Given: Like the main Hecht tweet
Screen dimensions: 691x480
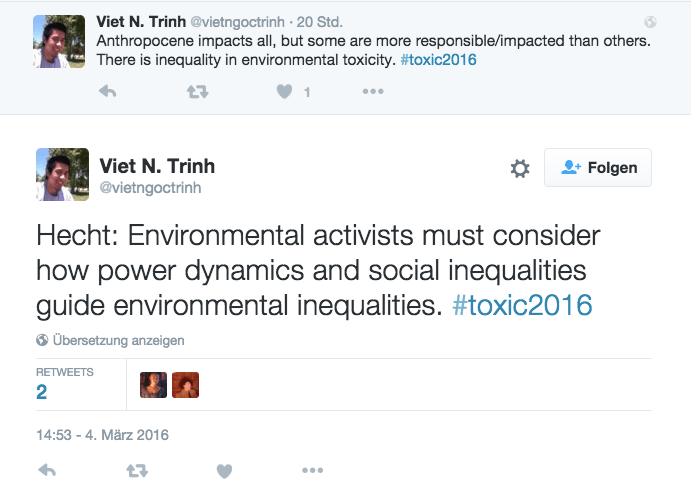Looking at the screenshot, I should 225,470.
